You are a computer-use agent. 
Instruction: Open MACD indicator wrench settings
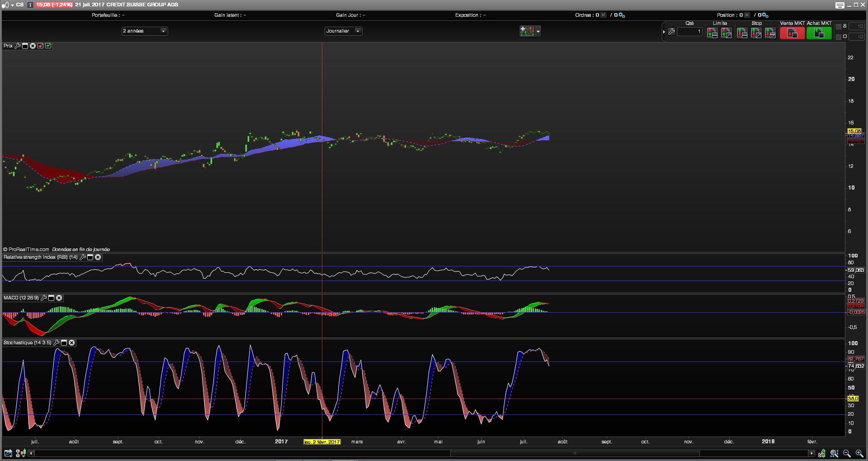click(x=43, y=298)
